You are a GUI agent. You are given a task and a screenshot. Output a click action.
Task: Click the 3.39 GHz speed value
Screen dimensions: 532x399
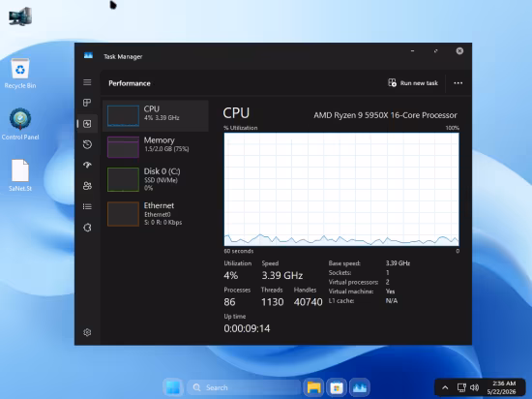point(281,275)
